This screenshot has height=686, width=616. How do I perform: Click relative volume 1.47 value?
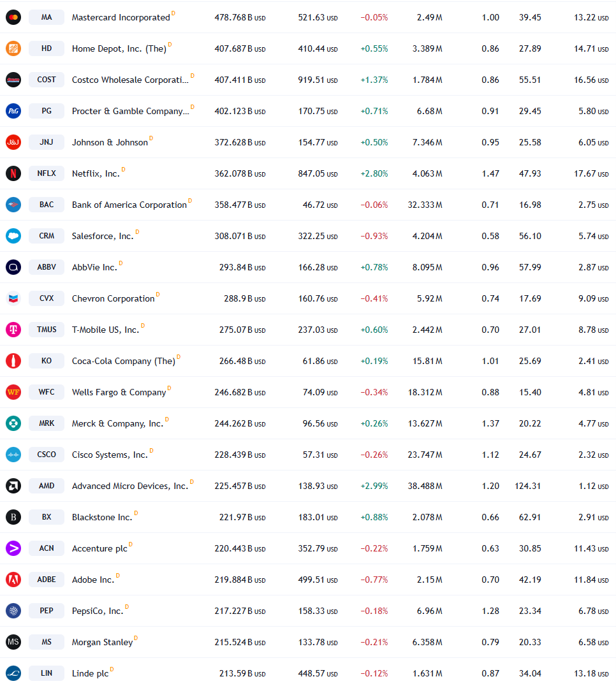point(490,173)
